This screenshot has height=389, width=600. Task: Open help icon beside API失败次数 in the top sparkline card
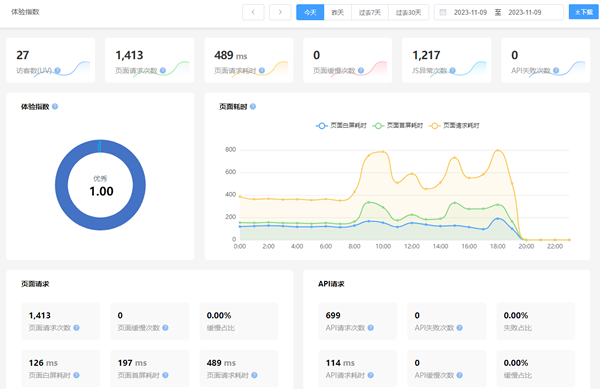(556, 70)
